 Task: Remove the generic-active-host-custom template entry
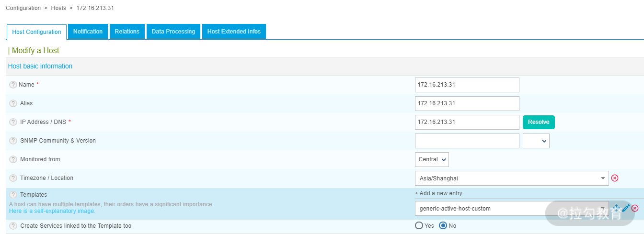[635, 208]
